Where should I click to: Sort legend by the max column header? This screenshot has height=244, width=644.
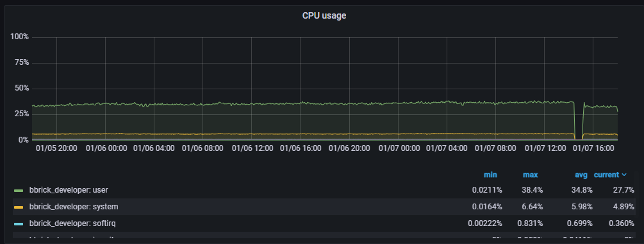(530, 175)
